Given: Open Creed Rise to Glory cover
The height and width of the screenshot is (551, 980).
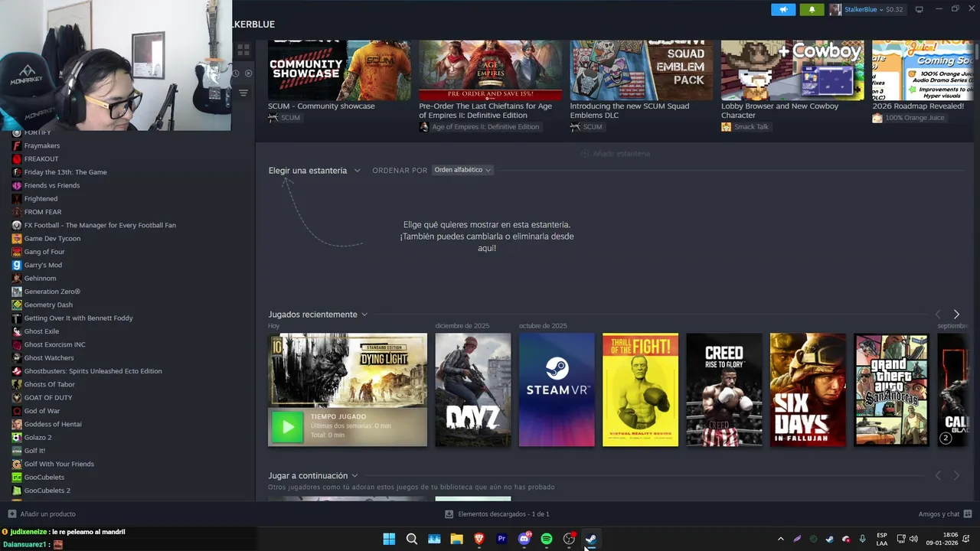Looking at the screenshot, I should coord(724,390).
